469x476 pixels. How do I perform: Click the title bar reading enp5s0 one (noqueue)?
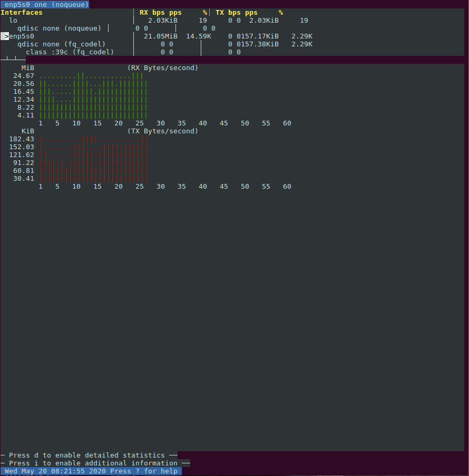pyautogui.click(x=45, y=4)
